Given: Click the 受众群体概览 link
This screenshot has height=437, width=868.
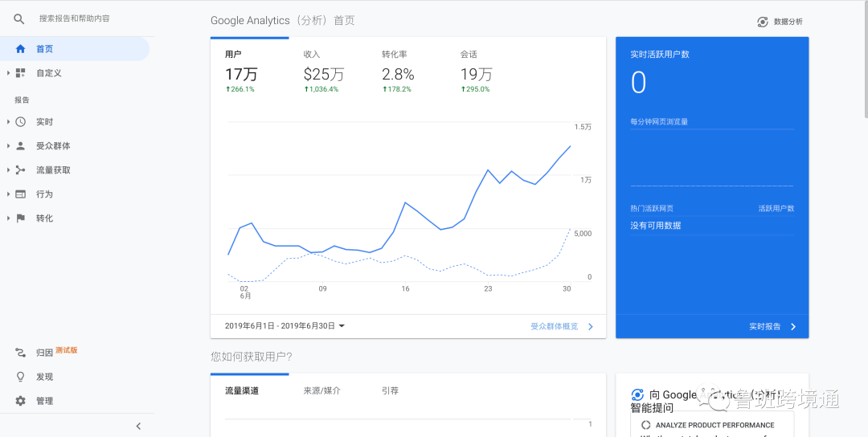Looking at the screenshot, I should (x=554, y=326).
